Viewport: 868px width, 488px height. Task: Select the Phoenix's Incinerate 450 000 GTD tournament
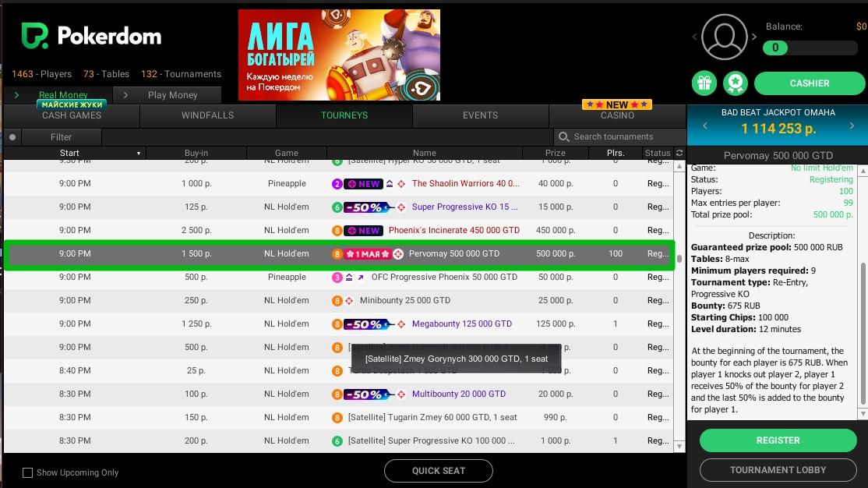pyautogui.click(x=339, y=231)
